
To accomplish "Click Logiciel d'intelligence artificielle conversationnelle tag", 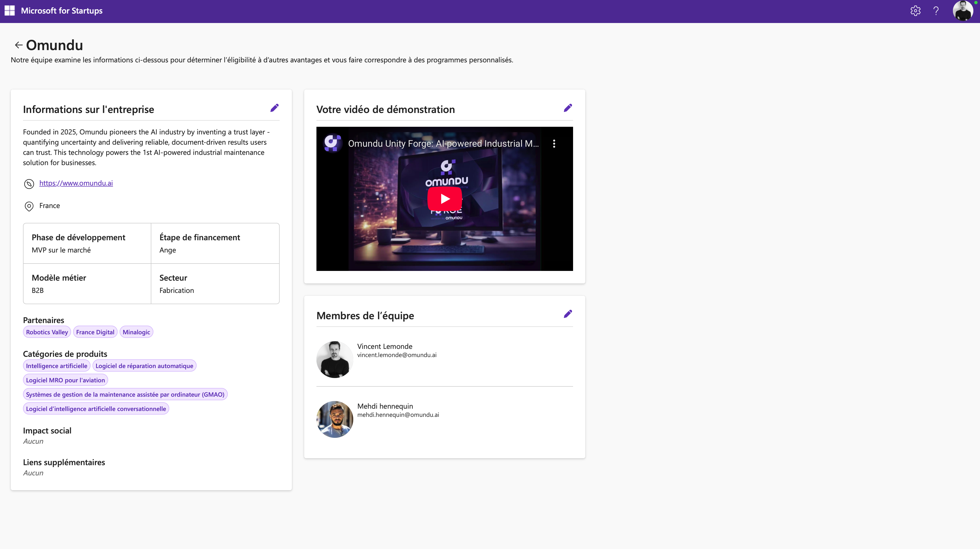I will [96, 409].
